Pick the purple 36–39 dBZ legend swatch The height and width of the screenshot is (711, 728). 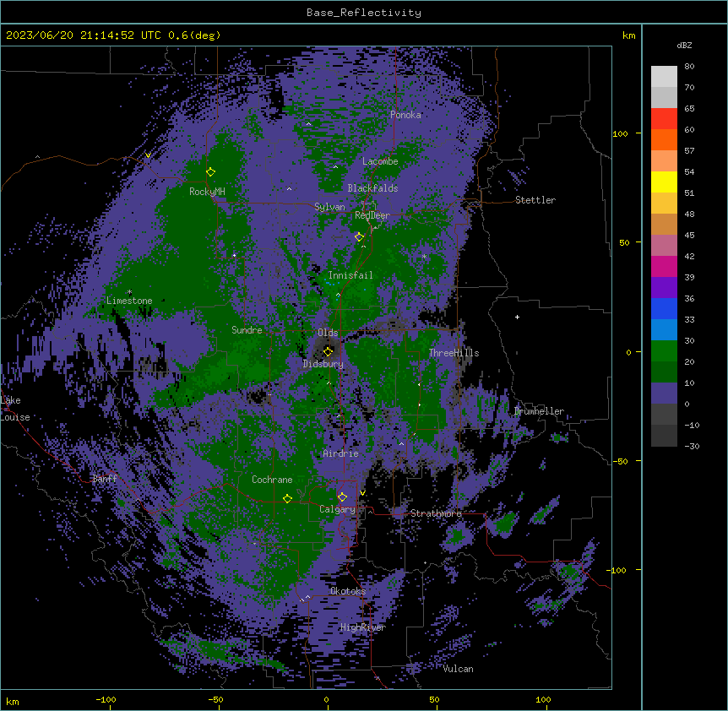(664, 288)
